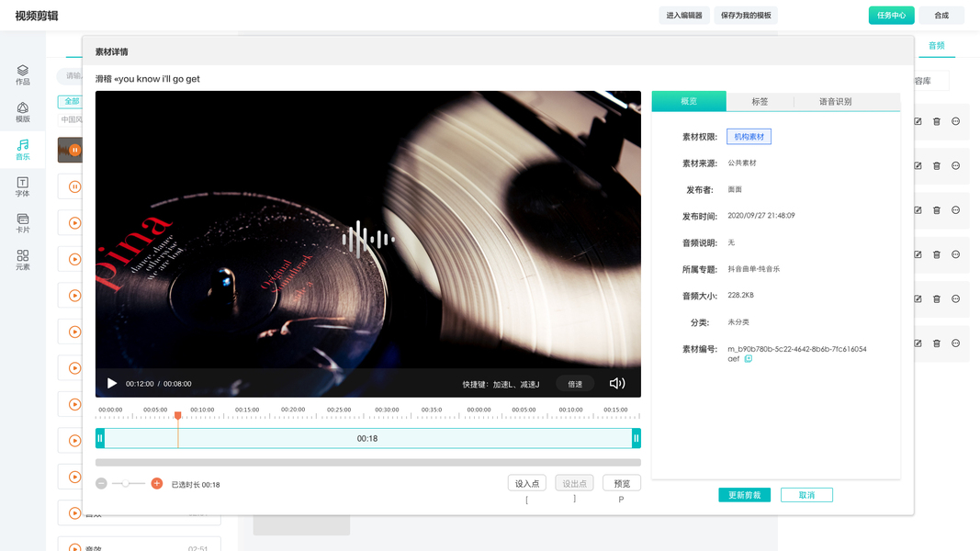Mute the preview player volume speaker icon
This screenshot has width=980, height=551.
pos(617,383)
